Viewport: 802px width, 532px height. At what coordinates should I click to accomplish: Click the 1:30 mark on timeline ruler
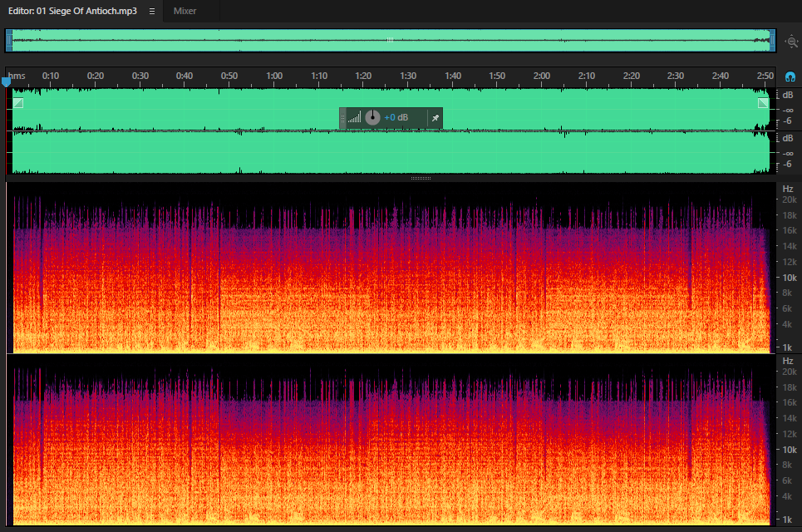click(x=408, y=76)
